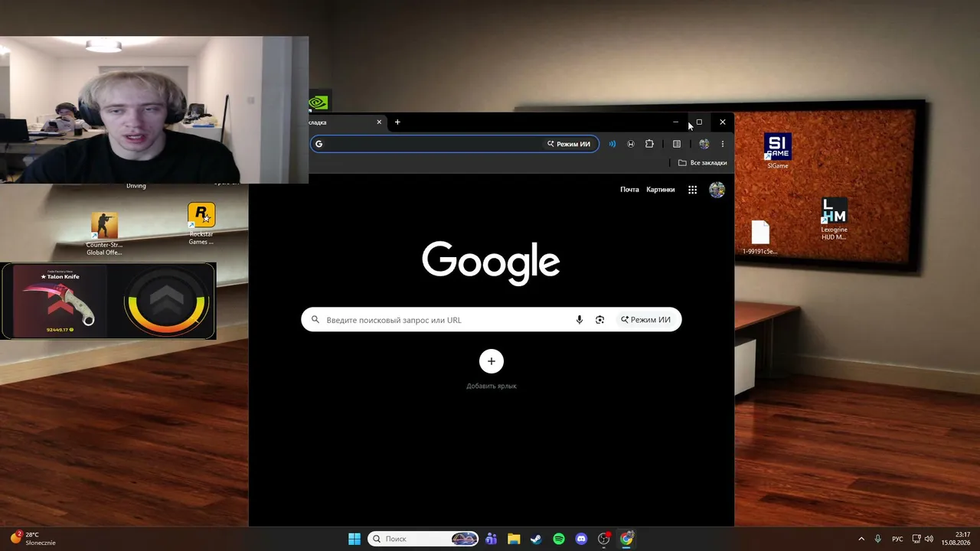Select the SIGame desktop shortcut
Screen dimensions: 980x551
(x=777, y=151)
